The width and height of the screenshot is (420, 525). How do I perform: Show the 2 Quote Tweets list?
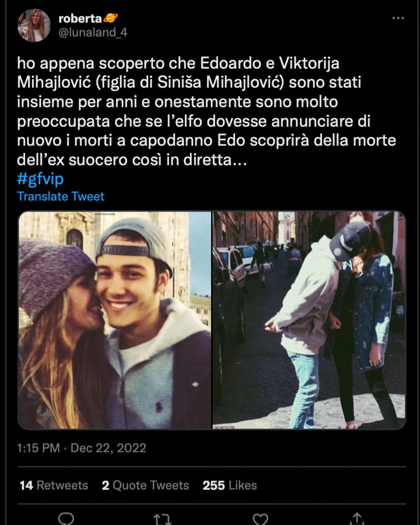[x=145, y=485]
